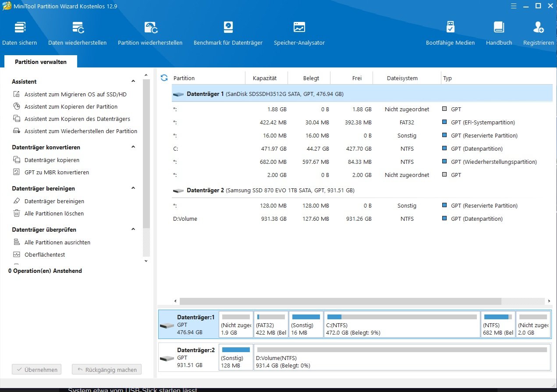This screenshot has width=557, height=392.
Task: Collapse the Datenträger bereinigen section
Action: coord(133,188)
